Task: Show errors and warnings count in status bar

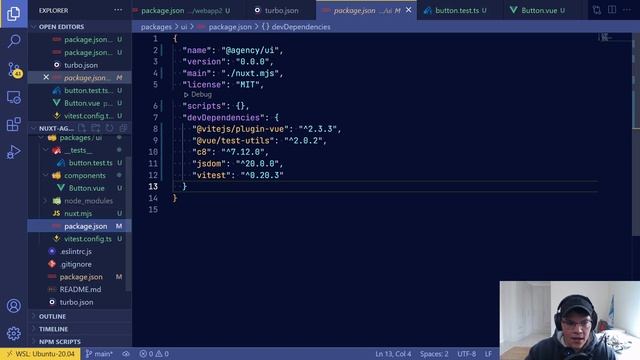Action: click(154, 354)
